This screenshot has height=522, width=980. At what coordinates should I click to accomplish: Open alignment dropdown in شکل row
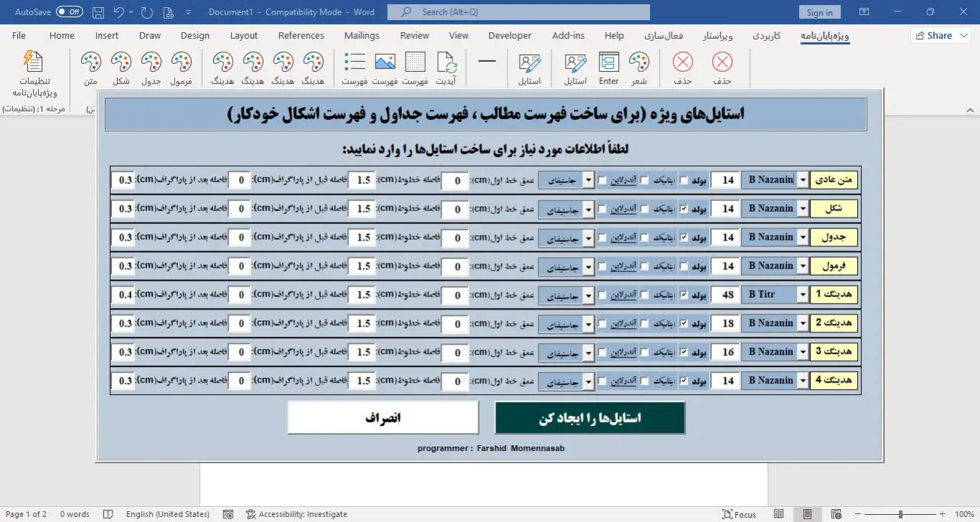click(587, 208)
